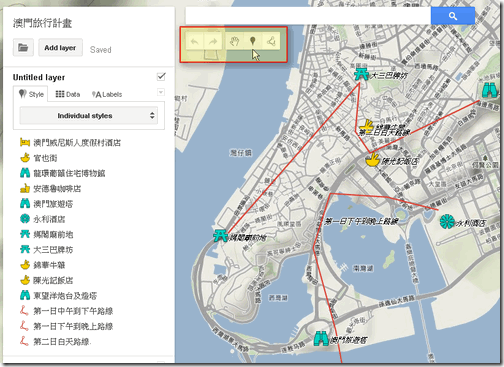Click binoculars marker at map's right edge

489,90
